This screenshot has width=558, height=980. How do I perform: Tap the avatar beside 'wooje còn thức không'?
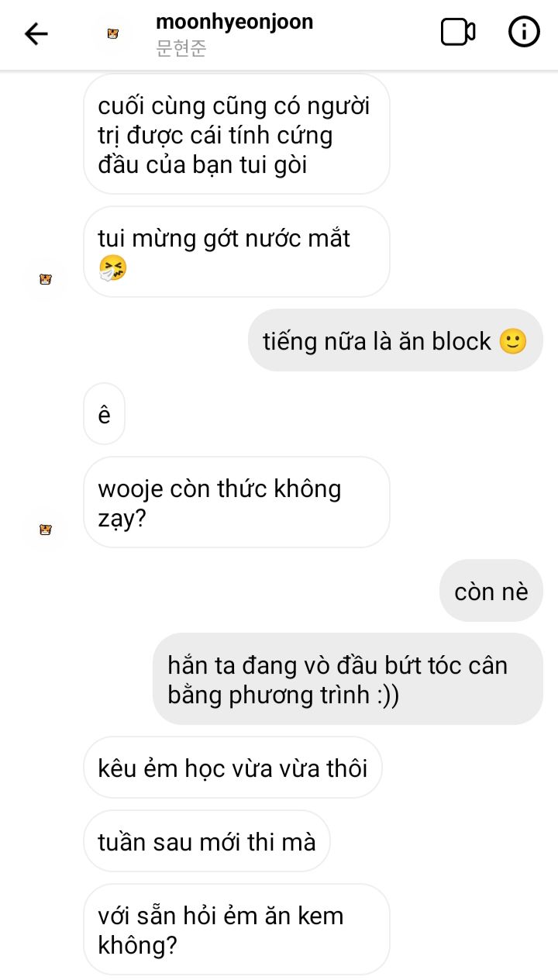(46, 530)
